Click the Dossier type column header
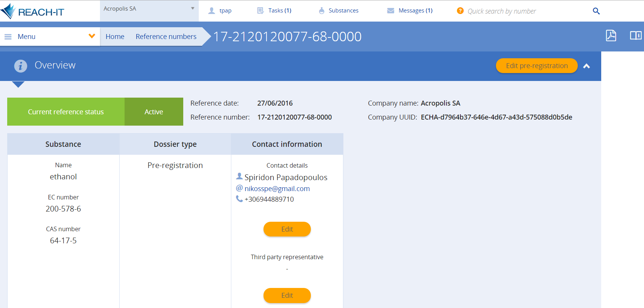Screen dimensions: 644x308 pyautogui.click(x=175, y=144)
